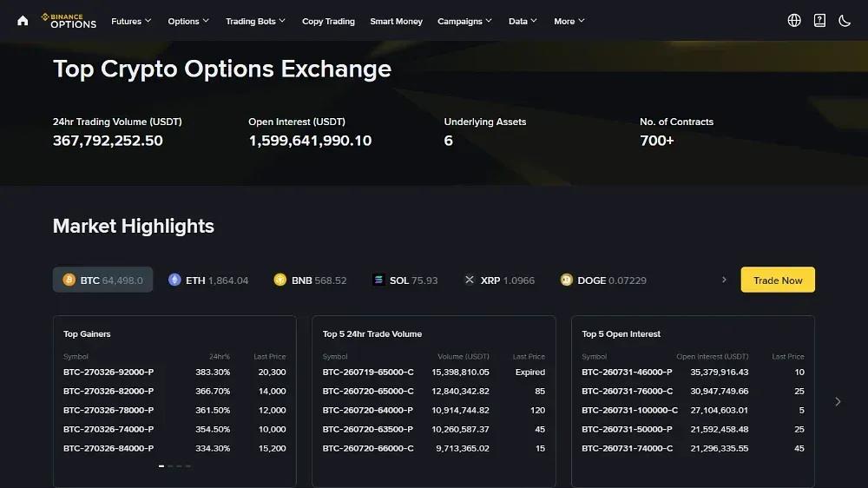Open BTC-260731-100000-C open interest row
This screenshot has height=488, width=868.
[693, 411]
